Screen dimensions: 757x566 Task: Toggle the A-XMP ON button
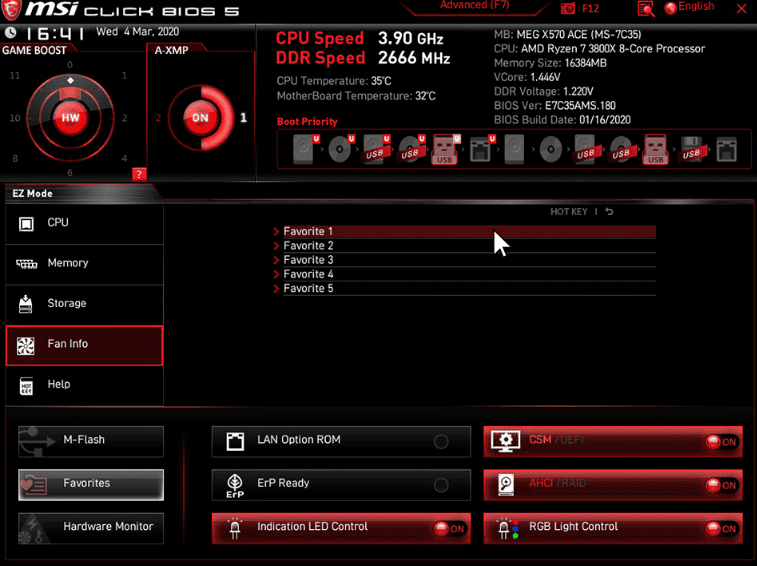pyautogui.click(x=200, y=118)
